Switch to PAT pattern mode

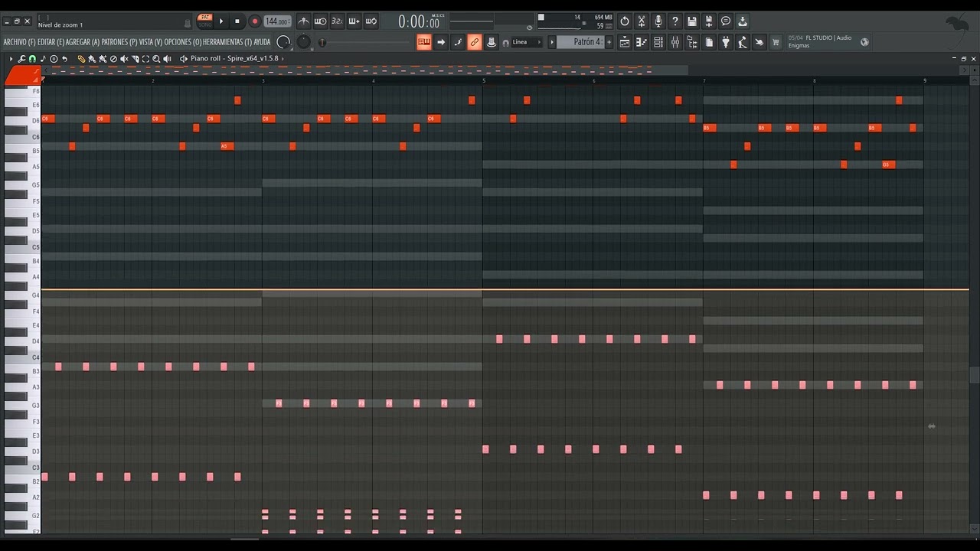point(205,17)
